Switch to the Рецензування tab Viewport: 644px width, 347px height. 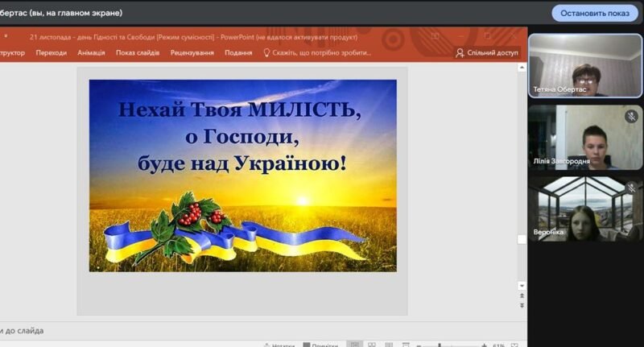[x=192, y=53]
